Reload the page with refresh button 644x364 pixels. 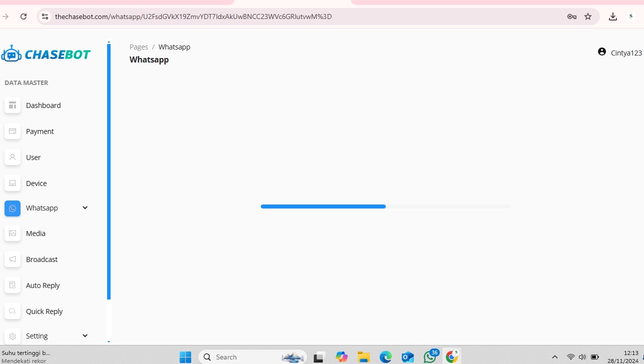[x=24, y=16]
